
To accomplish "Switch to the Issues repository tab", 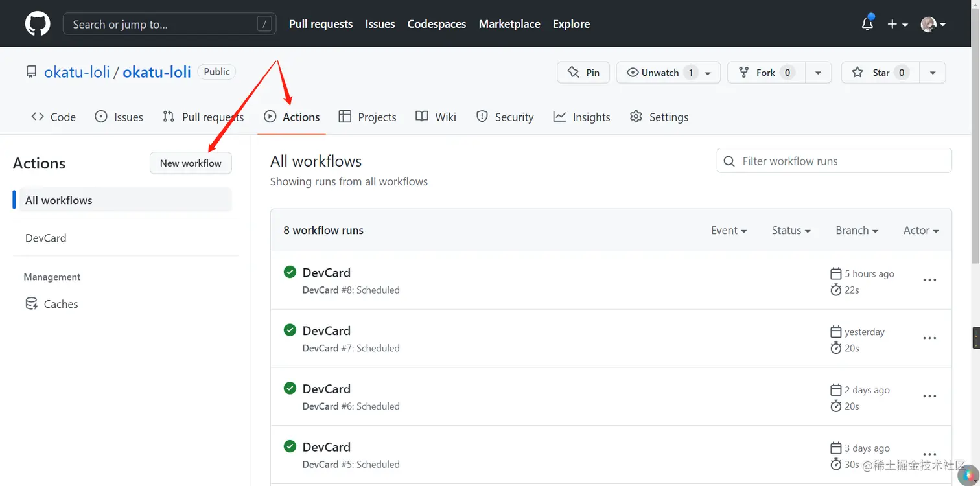I will [x=119, y=117].
